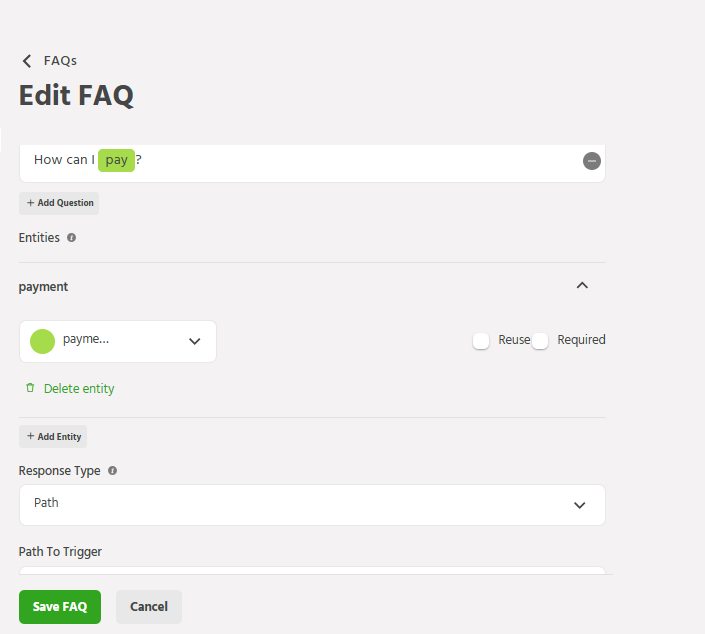Click the back chevron beside FAQs
Screen dimensions: 705x634
27,61
